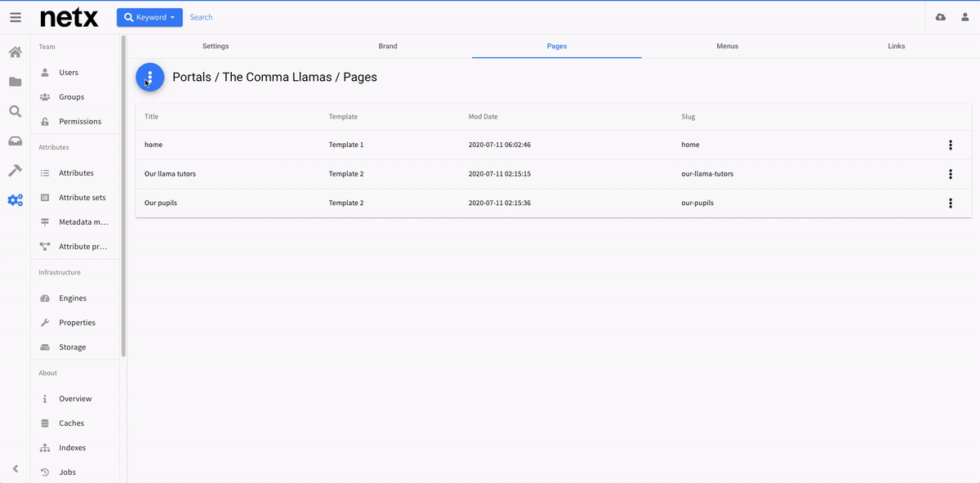Click the netx logo
The image size is (980, 483).
(x=69, y=17)
